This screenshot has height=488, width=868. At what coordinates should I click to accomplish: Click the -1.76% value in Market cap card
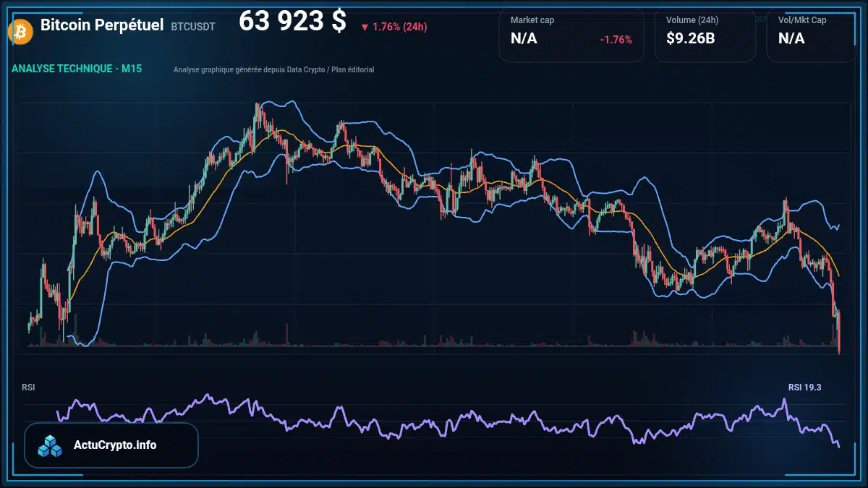(x=616, y=40)
